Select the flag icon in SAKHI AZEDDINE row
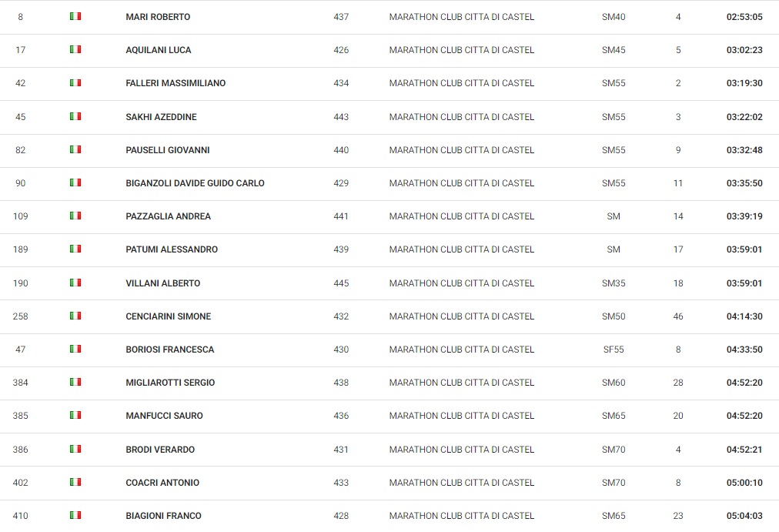The height and width of the screenshot is (532, 779). tap(75, 116)
